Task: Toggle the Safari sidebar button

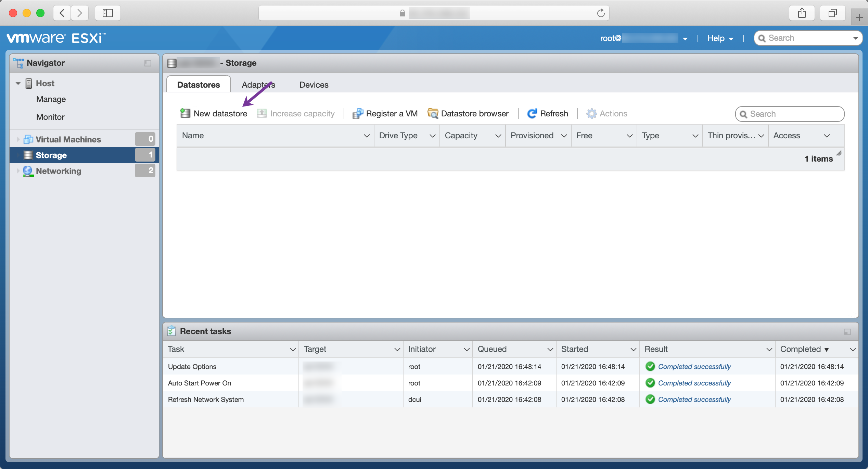Action: click(107, 13)
